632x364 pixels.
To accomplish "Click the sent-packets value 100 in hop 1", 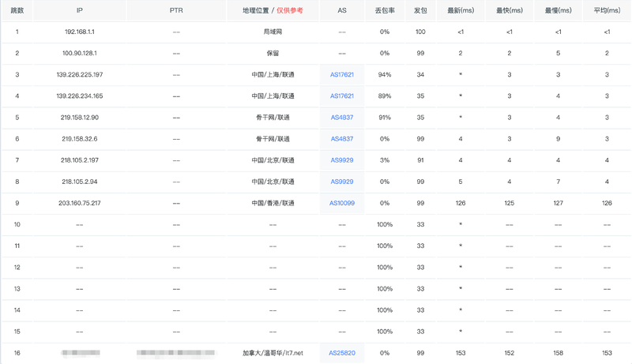I will [x=420, y=32].
